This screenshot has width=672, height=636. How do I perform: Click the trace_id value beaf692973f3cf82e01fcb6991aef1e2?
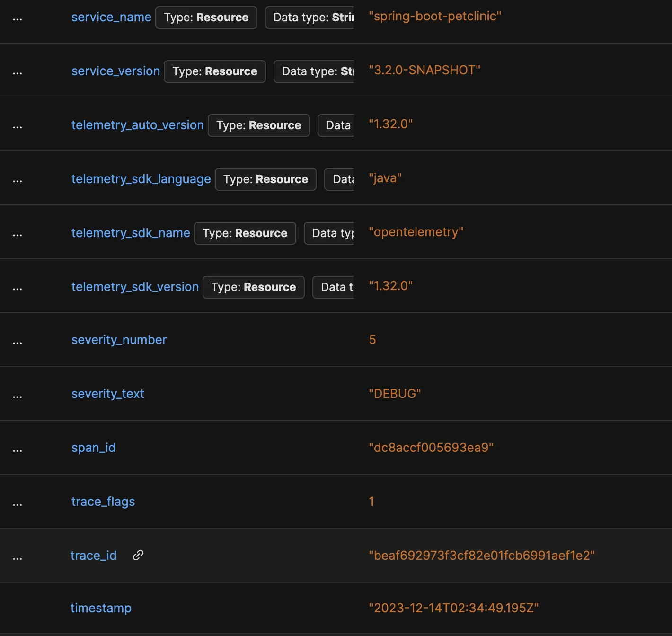pos(482,555)
